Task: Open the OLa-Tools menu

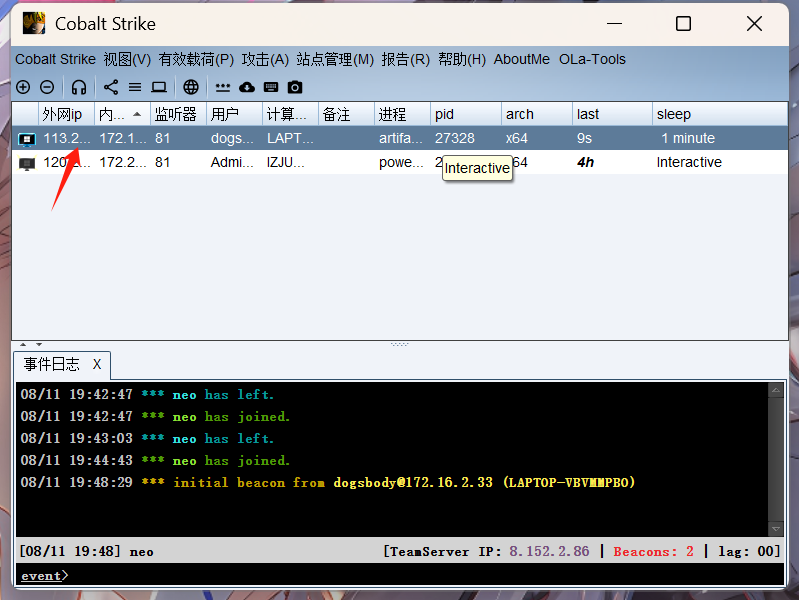Action: tap(592, 59)
